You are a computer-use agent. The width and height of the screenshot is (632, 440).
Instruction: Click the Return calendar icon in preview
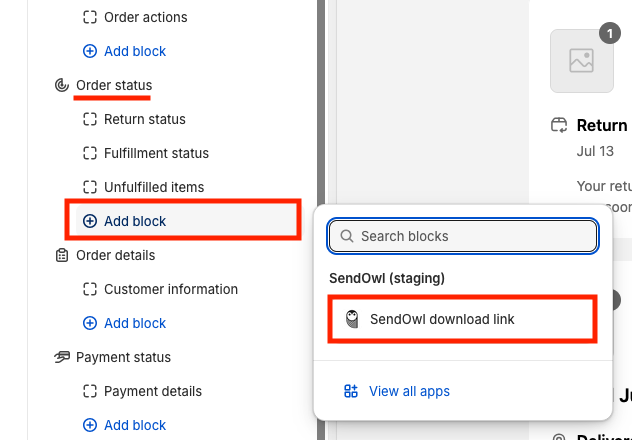click(559, 126)
